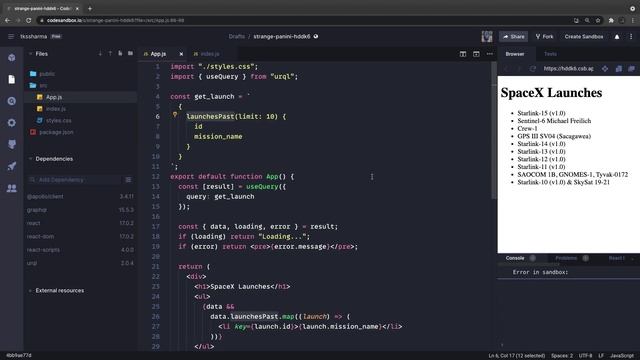Open the Deployment rocket panel
Screen dimensions: 640x360
pyautogui.click(x=11, y=166)
